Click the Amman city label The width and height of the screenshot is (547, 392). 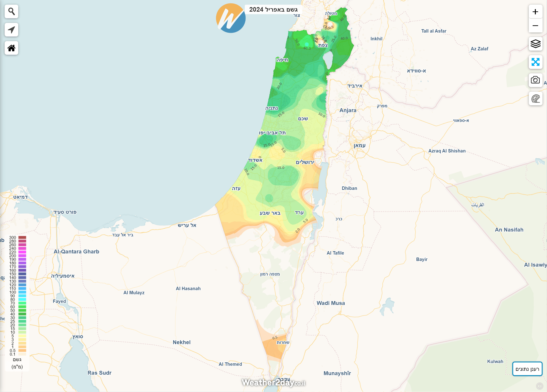[360, 145]
